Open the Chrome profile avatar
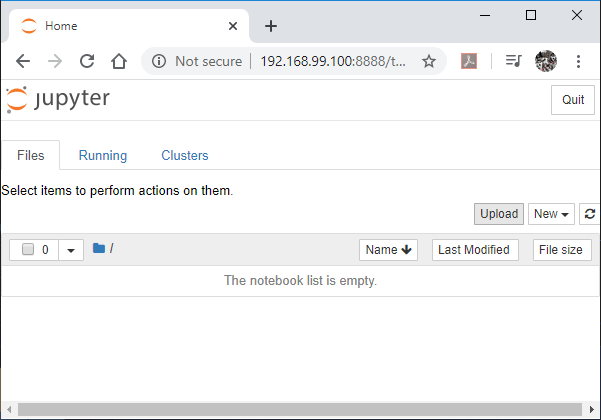Viewport: 601px width, 420px height. click(x=545, y=61)
